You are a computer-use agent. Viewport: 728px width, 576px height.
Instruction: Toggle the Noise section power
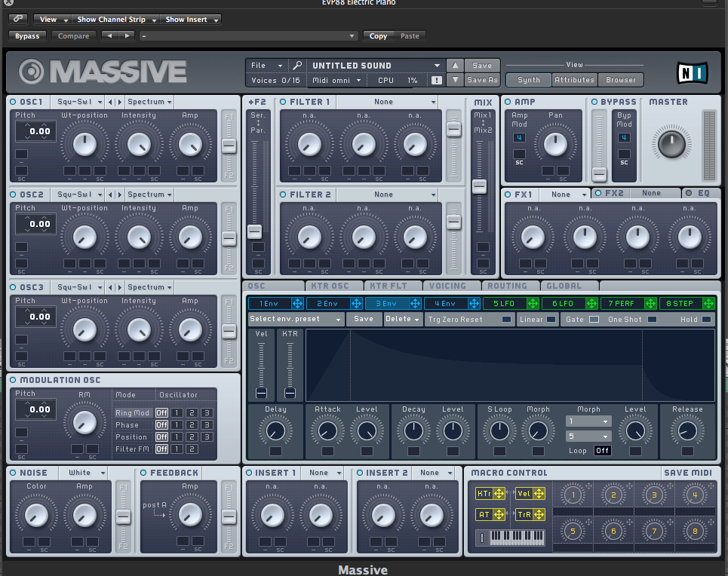tap(13, 473)
